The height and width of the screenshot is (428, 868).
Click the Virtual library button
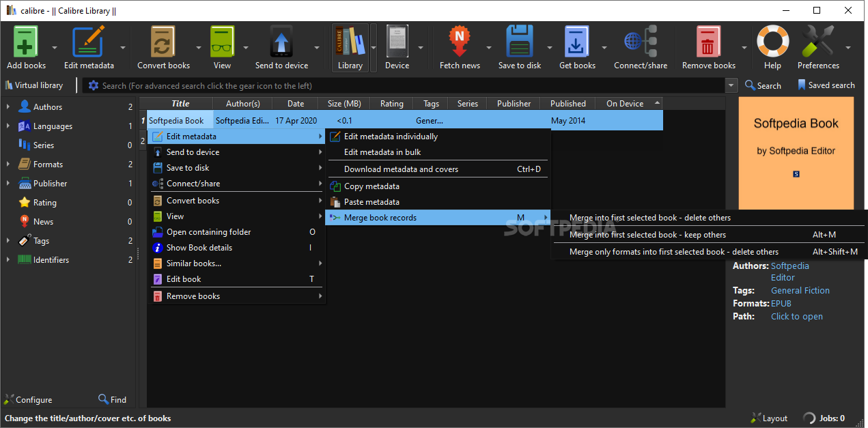[34, 85]
